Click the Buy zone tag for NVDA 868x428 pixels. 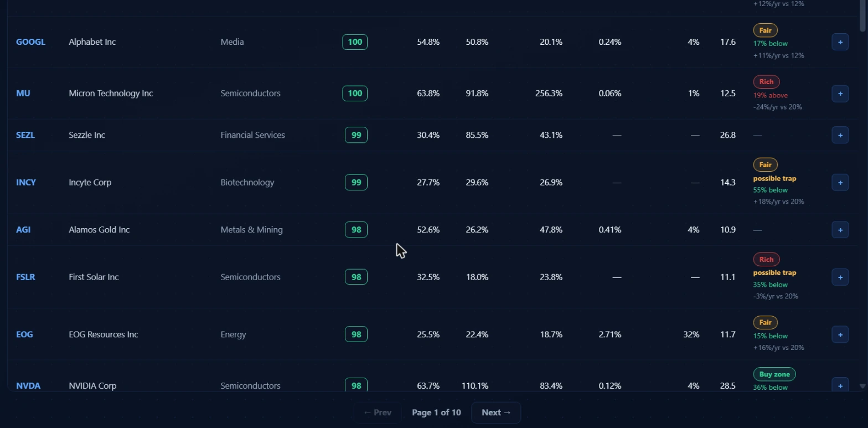(x=774, y=375)
